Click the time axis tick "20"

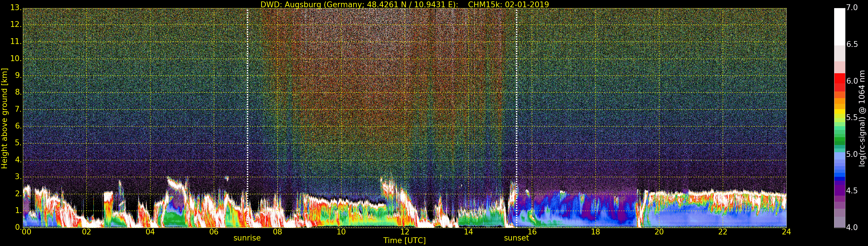pos(659,232)
